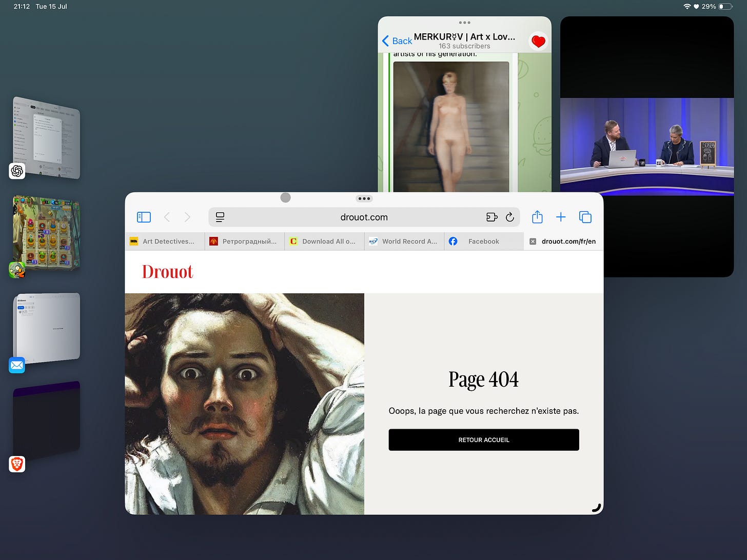747x560 pixels.
Task: Click the grey pointer dot on Safari
Action: pos(286,197)
